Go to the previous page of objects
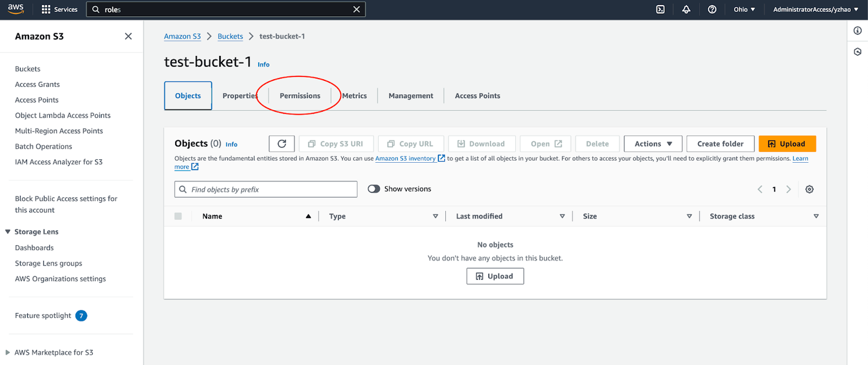 [x=760, y=189]
